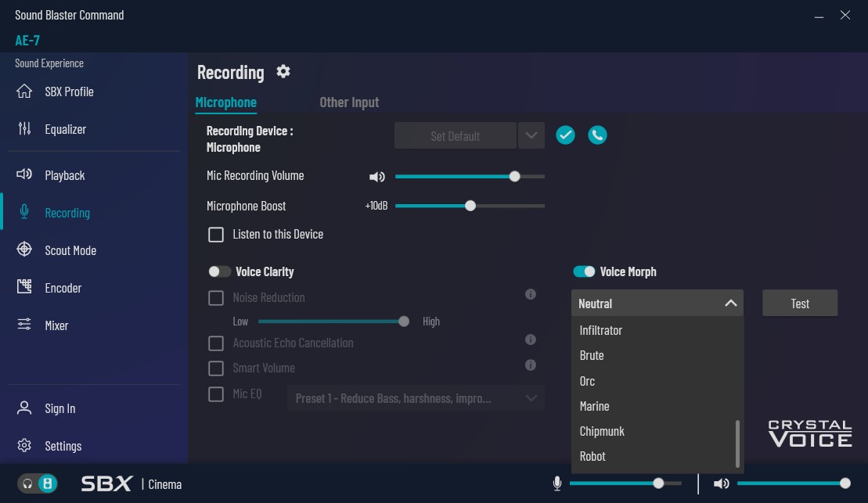Screen dimensions: 868x503
Task: Click the Equalizer sliders icon
Action: click(24, 128)
